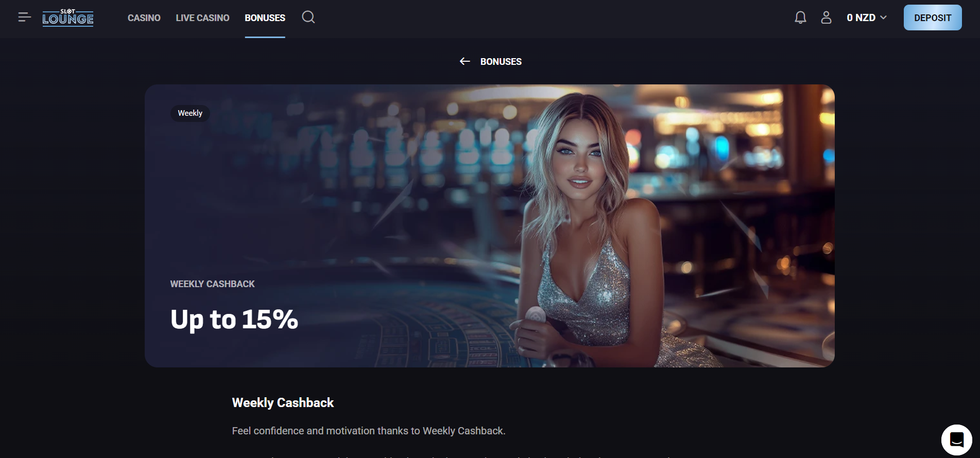
Task: Click the back arrow beside Bonuses
Action: [465, 61]
